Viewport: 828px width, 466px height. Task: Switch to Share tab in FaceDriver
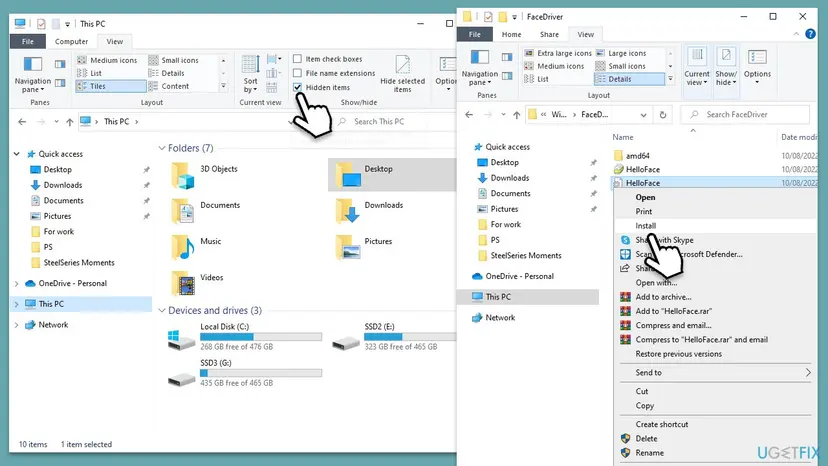pyautogui.click(x=549, y=34)
